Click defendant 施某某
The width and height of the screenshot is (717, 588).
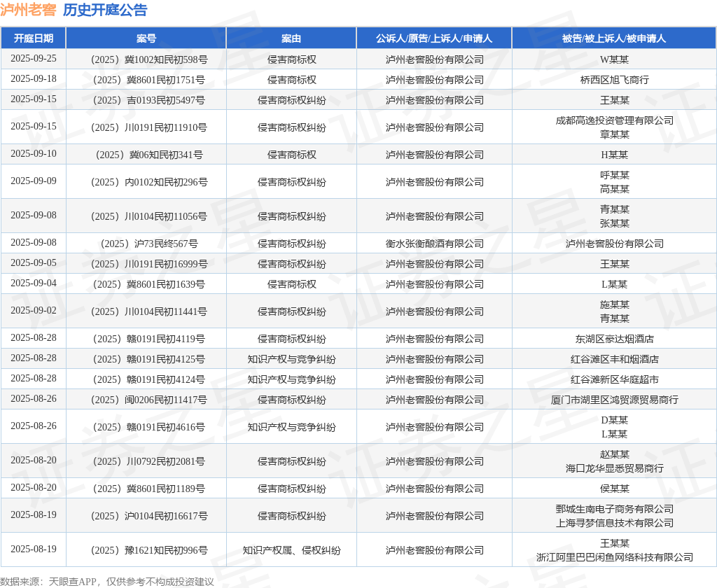[x=614, y=304]
